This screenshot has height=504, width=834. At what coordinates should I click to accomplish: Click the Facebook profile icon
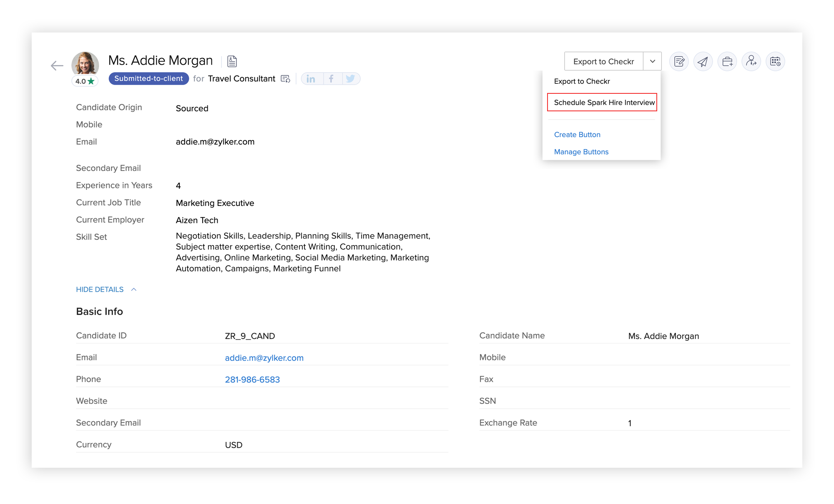point(331,79)
